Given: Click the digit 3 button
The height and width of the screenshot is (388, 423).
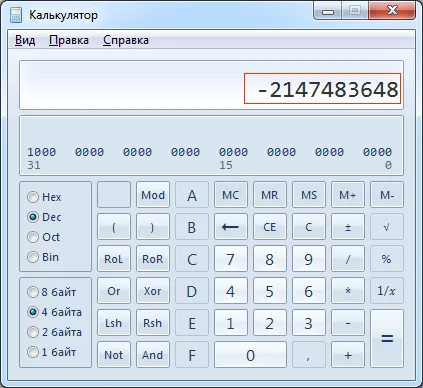Looking at the screenshot, I should point(309,323).
